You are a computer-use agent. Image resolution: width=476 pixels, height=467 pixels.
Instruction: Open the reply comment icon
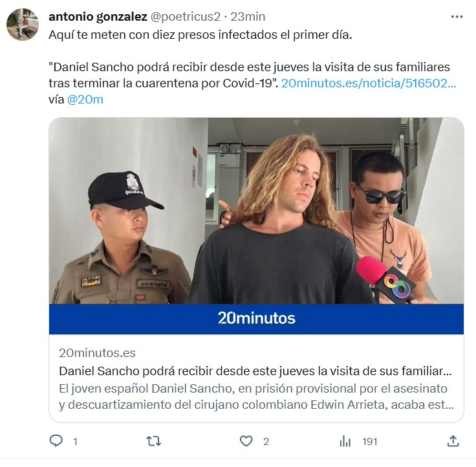click(56, 441)
